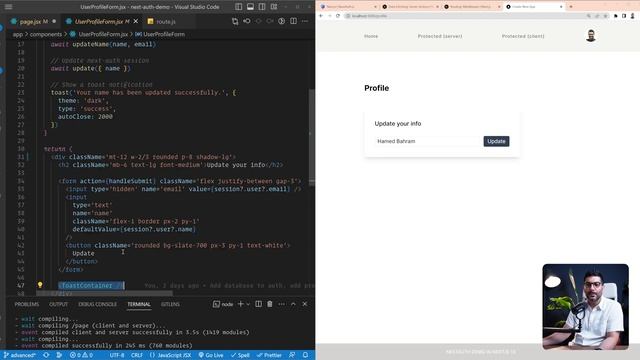Open the OUTPUT panel tab
This screenshot has width=640, height=360.
tap(58, 304)
